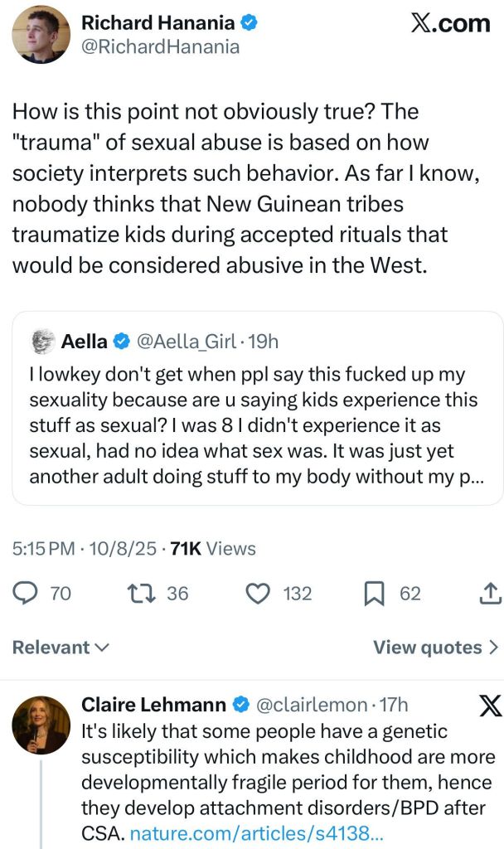This screenshot has width=504, height=849.
Task: Click Aella's verified checkmark badge
Action: click(x=121, y=341)
